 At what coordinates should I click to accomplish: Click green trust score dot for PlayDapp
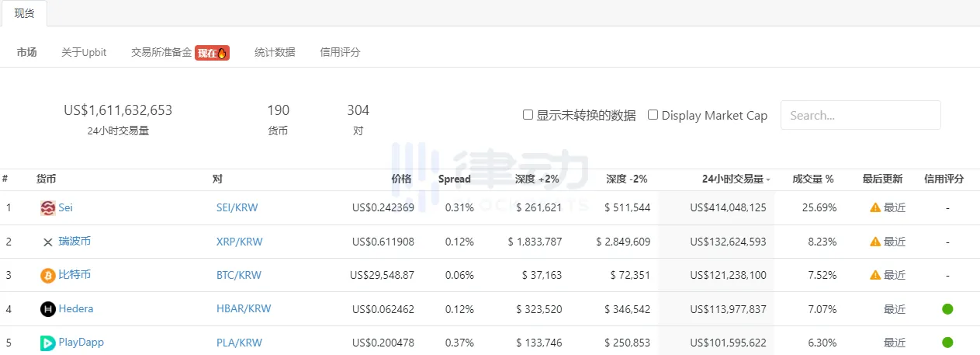point(947,343)
